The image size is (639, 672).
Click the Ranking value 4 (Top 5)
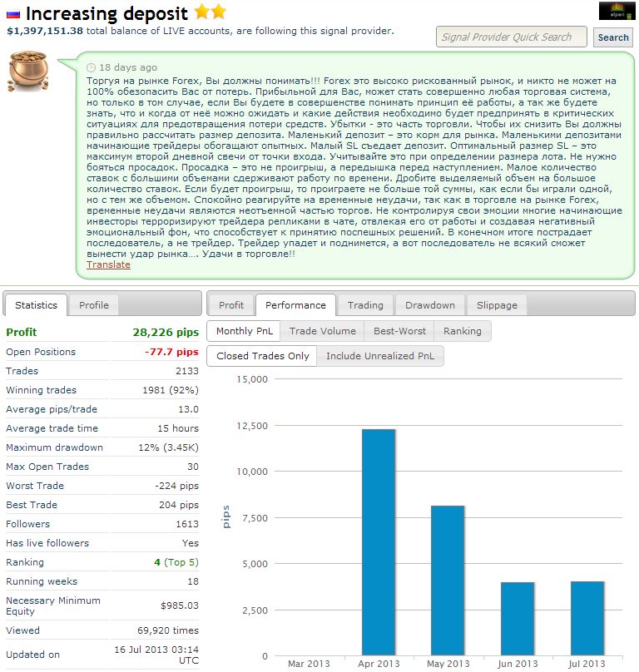[176, 562]
